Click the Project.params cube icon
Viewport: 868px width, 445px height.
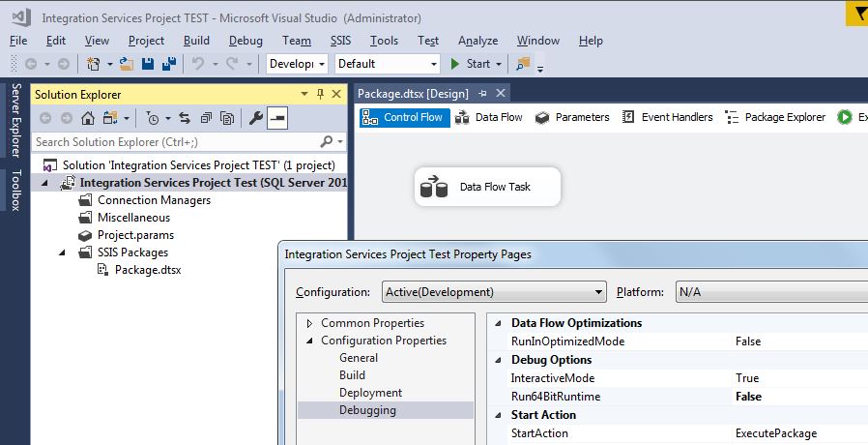(85, 235)
